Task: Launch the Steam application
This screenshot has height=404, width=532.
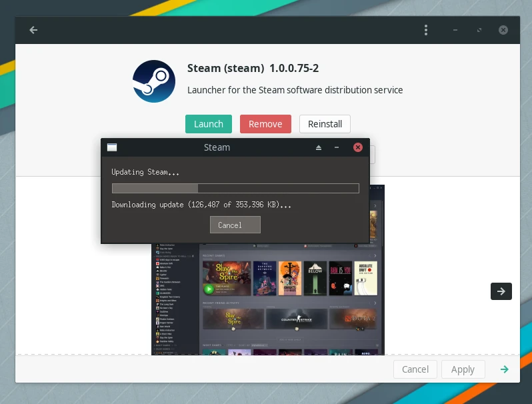Action: 209,124
